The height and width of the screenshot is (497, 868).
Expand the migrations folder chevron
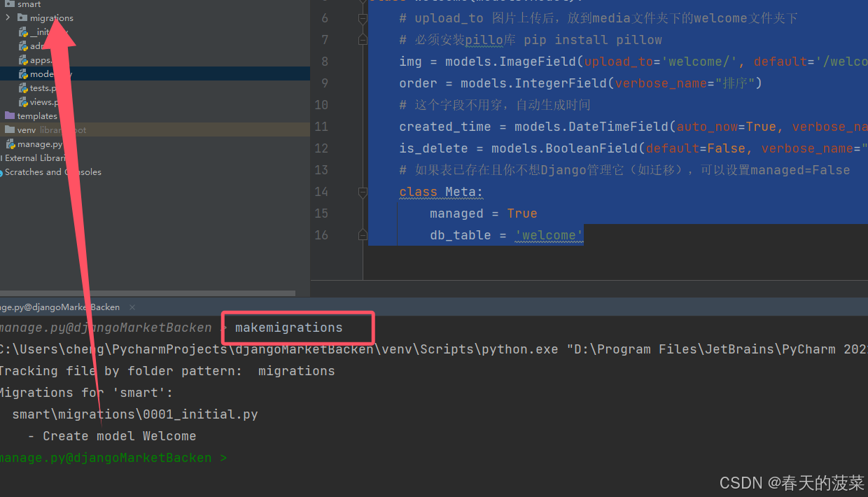pyautogui.click(x=8, y=17)
